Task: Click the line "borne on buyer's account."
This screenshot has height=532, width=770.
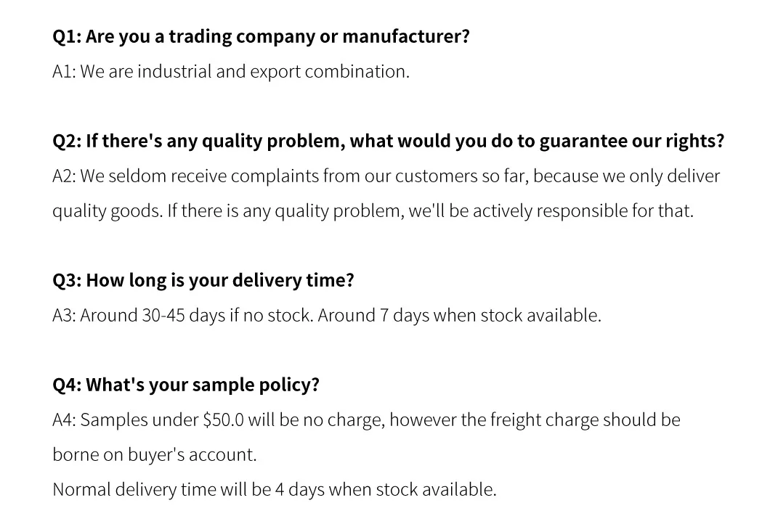Action: [155, 455]
